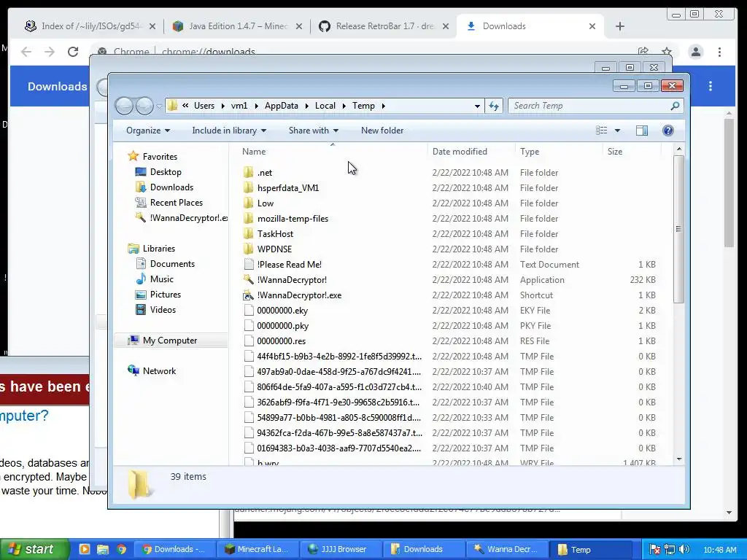
Task: Reload the page in Chrome
Action: click(72, 52)
